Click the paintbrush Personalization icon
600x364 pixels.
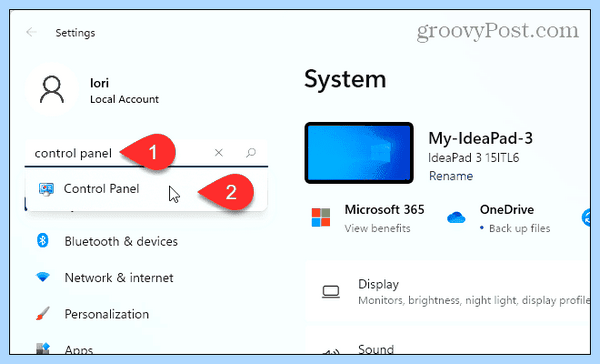(x=42, y=313)
